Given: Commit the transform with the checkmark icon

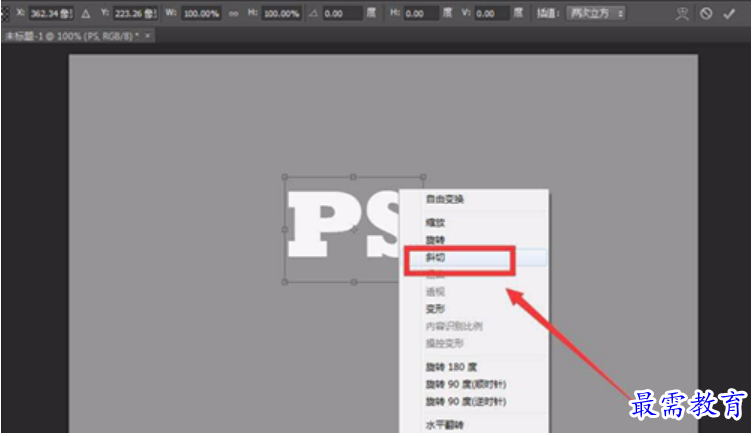Looking at the screenshot, I should click(x=729, y=13).
